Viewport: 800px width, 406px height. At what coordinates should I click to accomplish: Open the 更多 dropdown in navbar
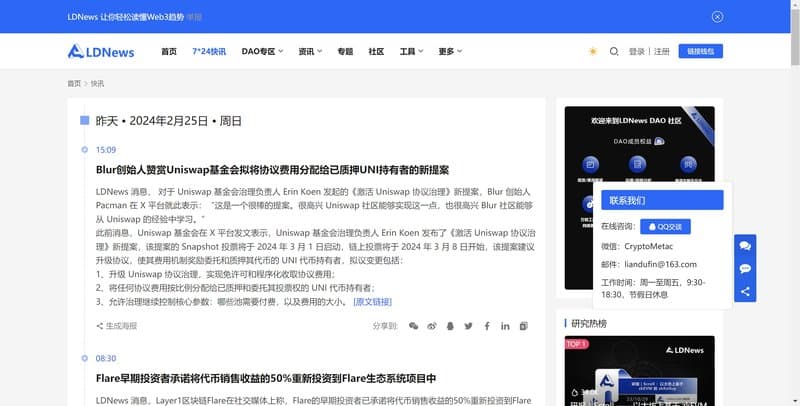[450, 51]
